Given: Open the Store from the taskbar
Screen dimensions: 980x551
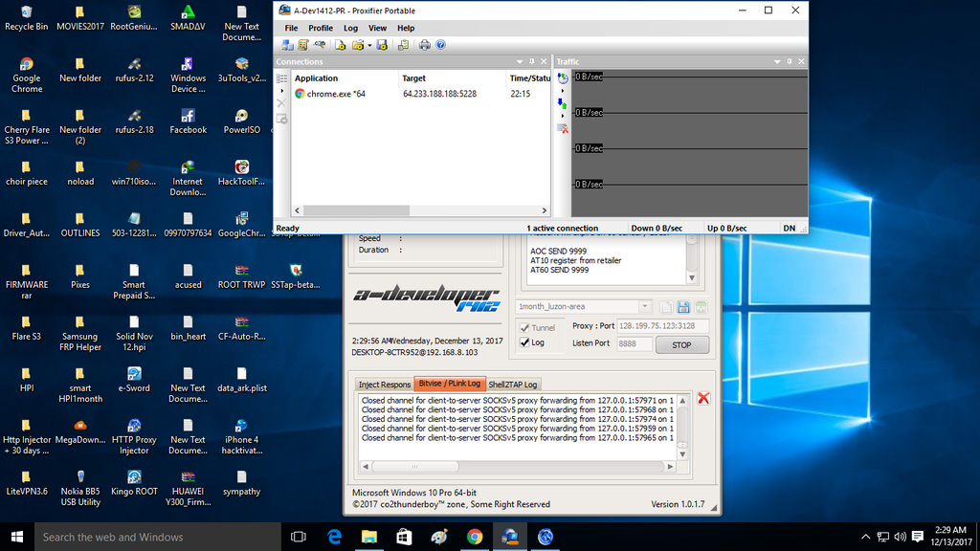Looking at the screenshot, I should pyautogui.click(x=405, y=537).
